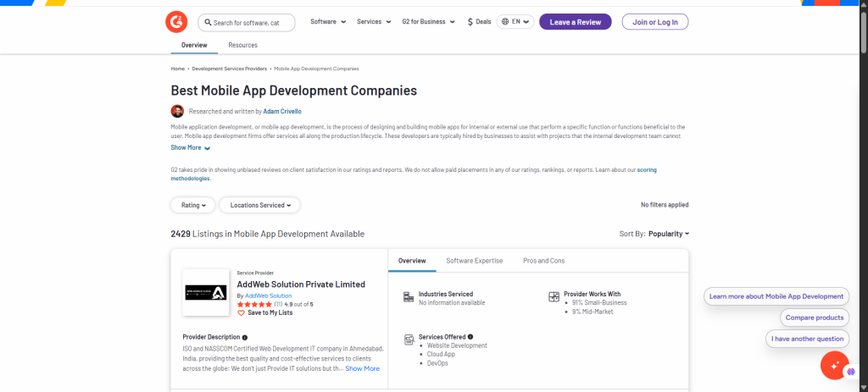Click the software search input field
Image resolution: width=868 pixels, height=392 pixels.
[x=253, y=22]
